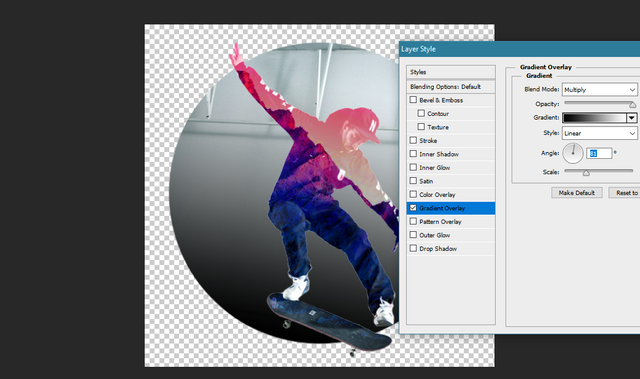Click the Angle dial control

pyautogui.click(x=573, y=153)
